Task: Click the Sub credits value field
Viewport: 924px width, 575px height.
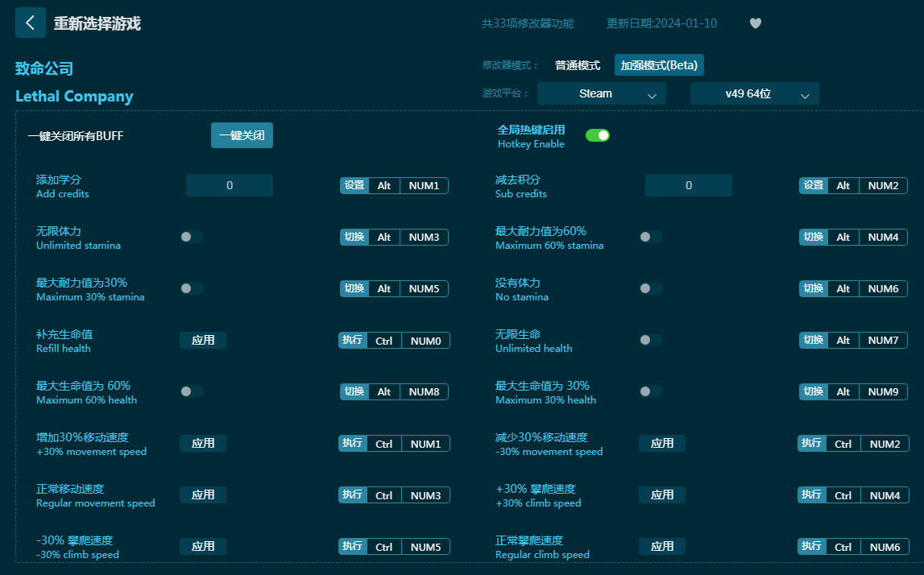Action: [688, 185]
